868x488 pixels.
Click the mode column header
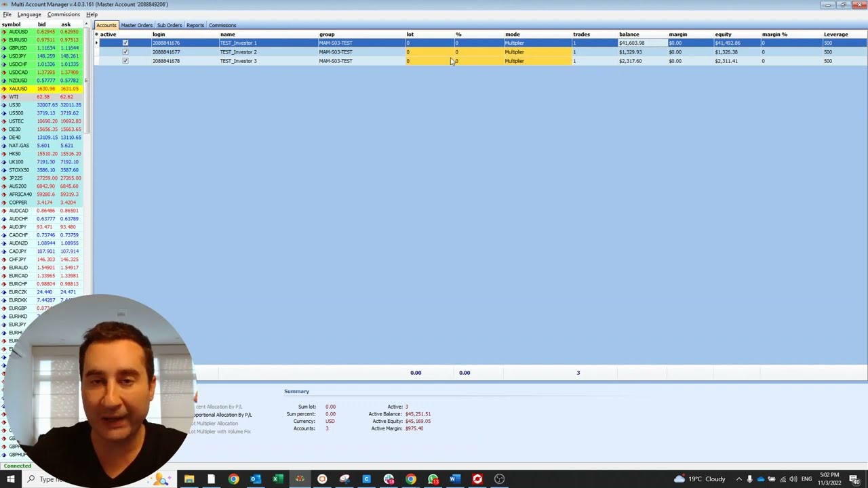point(512,34)
